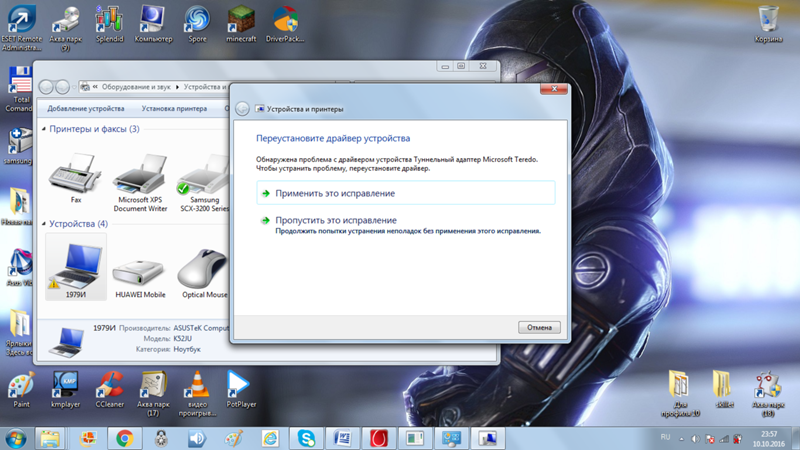The width and height of the screenshot is (800, 450).
Task: Click the RU language indicator
Action: (x=665, y=437)
